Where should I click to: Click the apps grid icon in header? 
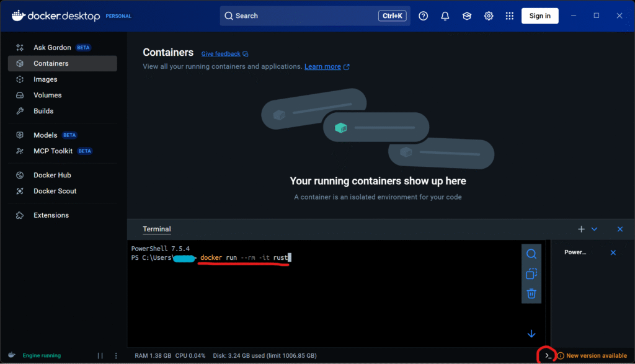point(510,16)
